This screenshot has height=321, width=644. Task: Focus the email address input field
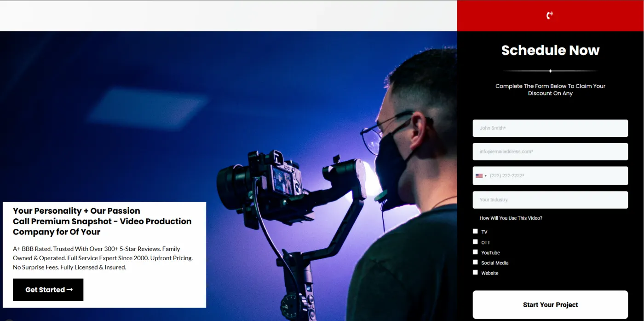coord(550,152)
